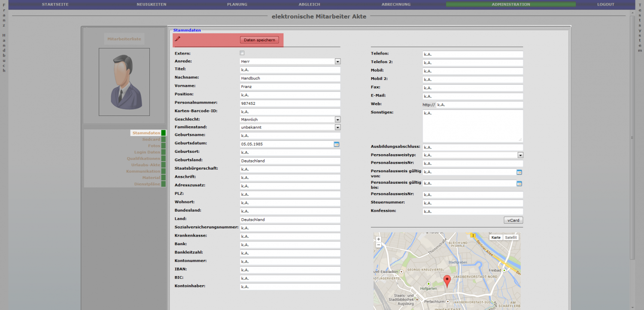Open PLANUNG menu item

pyautogui.click(x=237, y=4)
